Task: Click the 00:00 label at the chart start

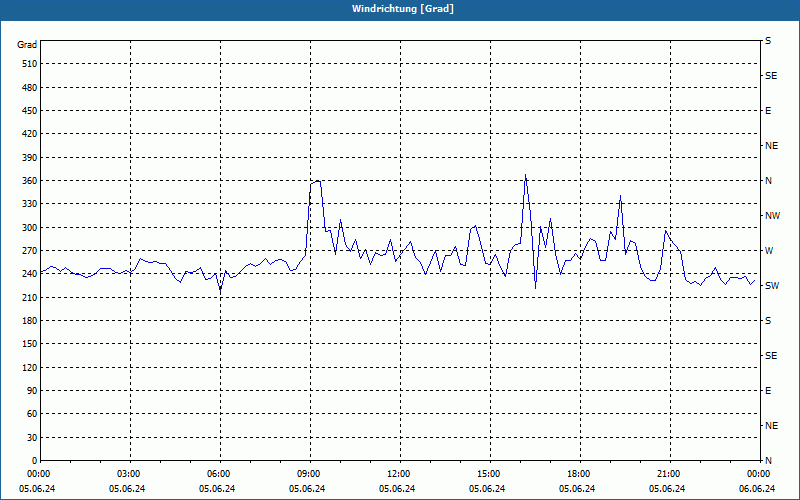Action: [37, 473]
